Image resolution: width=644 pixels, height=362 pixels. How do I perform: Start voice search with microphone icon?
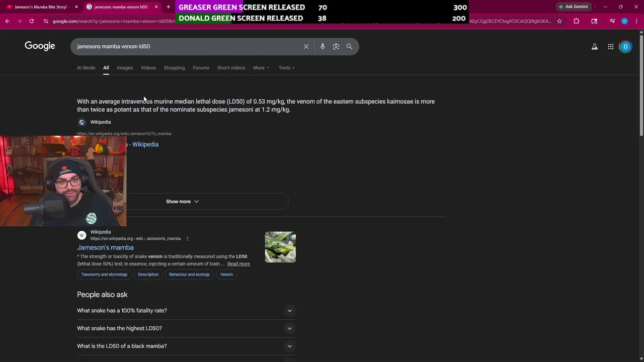323,46
